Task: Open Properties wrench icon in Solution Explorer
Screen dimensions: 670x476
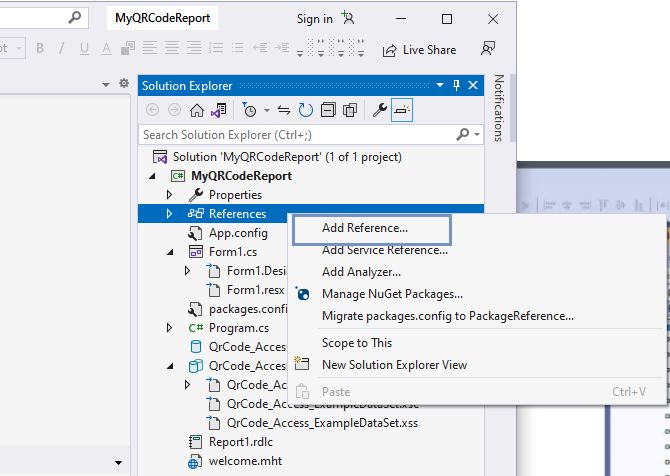Action: (379, 110)
